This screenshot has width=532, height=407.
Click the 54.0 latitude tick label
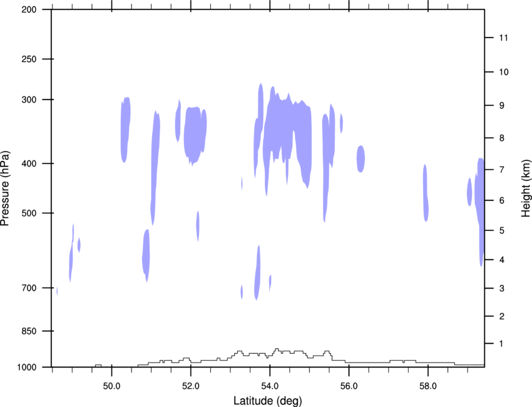tap(270, 386)
